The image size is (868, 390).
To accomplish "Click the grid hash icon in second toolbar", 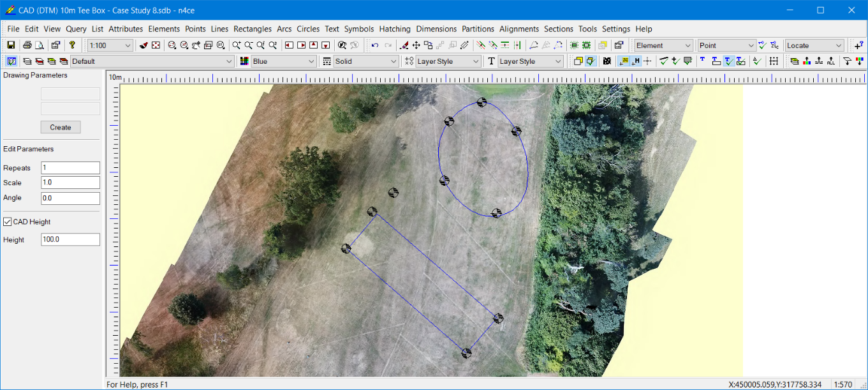I will click(774, 61).
